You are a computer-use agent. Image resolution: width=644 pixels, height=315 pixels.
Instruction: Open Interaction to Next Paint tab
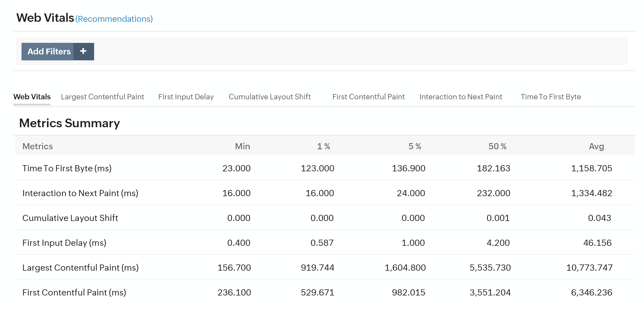point(461,97)
